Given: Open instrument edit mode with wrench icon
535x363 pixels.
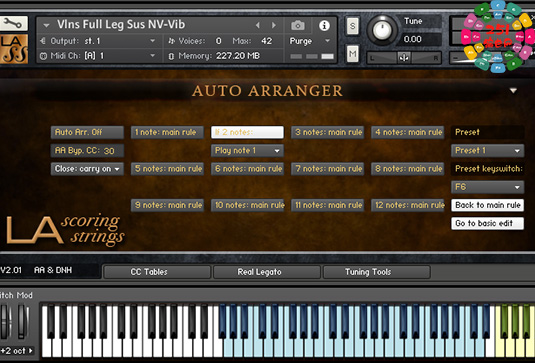Looking at the screenshot, I should [13, 23].
